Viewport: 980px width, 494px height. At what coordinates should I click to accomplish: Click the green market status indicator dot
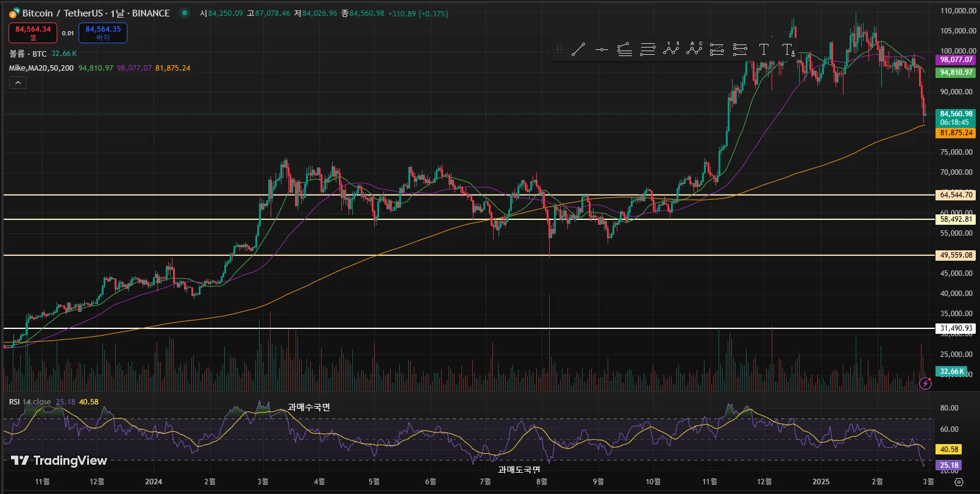tap(185, 13)
